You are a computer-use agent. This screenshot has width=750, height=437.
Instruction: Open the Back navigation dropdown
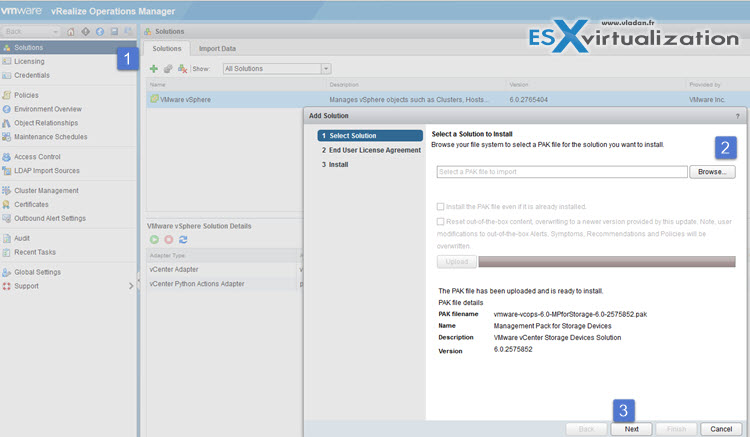pyautogui.click(x=55, y=32)
